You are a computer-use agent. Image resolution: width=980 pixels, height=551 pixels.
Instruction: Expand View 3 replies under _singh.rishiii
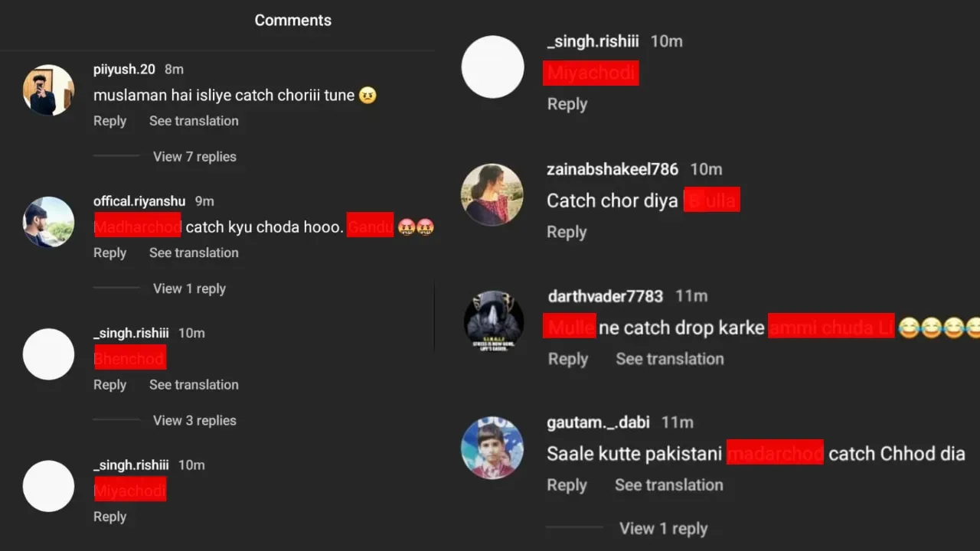tap(194, 420)
